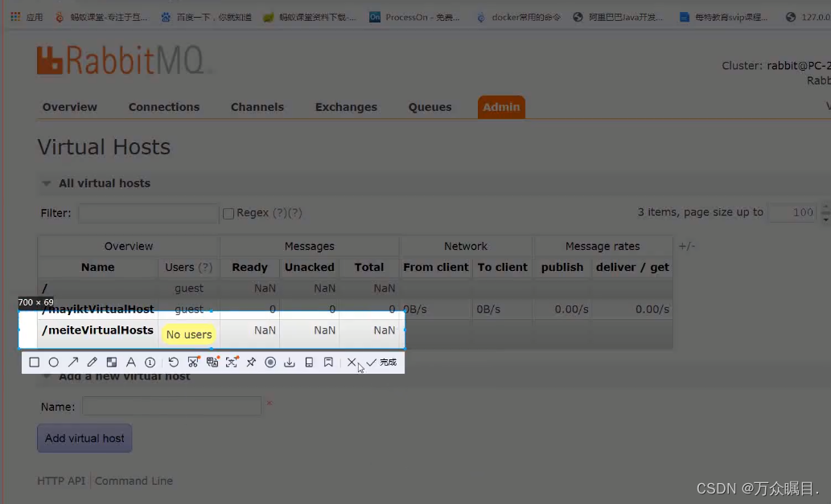Image resolution: width=831 pixels, height=504 pixels.
Task: Go to the Exchanges tab
Action: 346,107
